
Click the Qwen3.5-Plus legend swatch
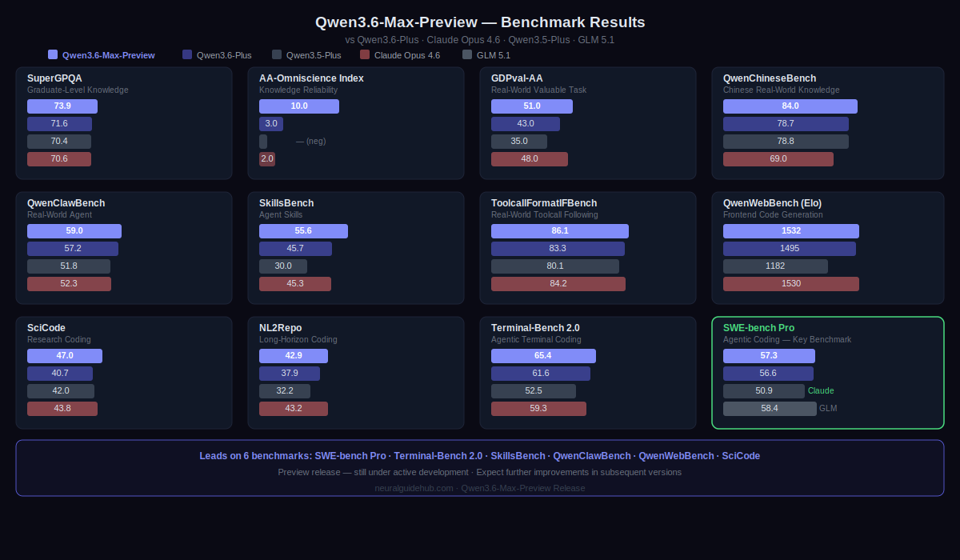point(277,55)
